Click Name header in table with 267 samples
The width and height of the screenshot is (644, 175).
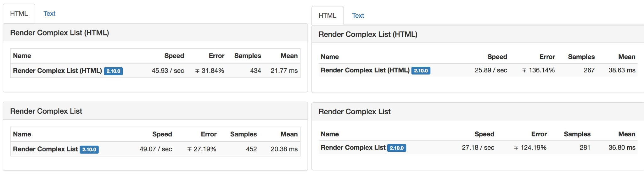330,57
